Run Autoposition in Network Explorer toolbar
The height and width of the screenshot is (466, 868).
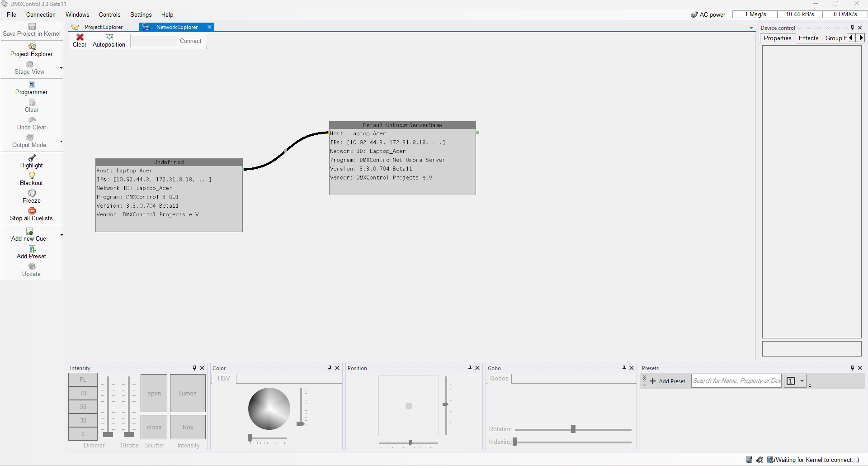[x=109, y=40]
